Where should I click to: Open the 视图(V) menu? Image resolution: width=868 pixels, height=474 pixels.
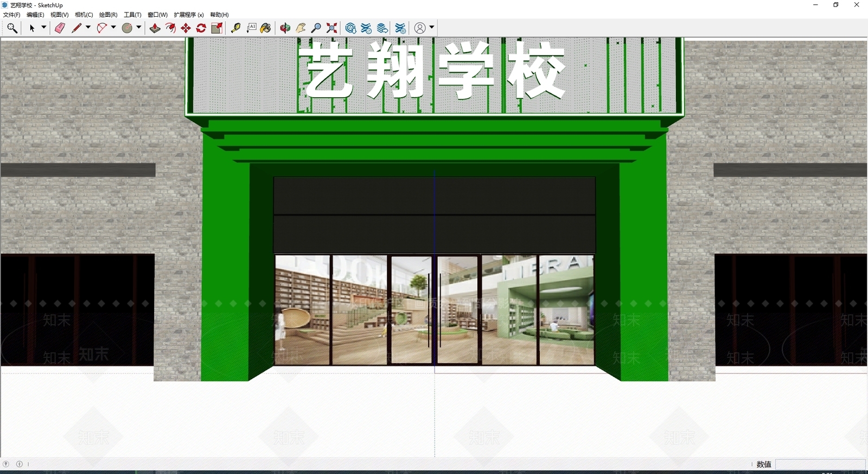coord(60,15)
